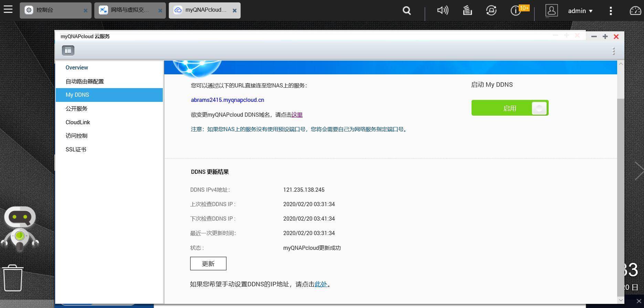Open background tasks stack icon

tap(467, 10)
